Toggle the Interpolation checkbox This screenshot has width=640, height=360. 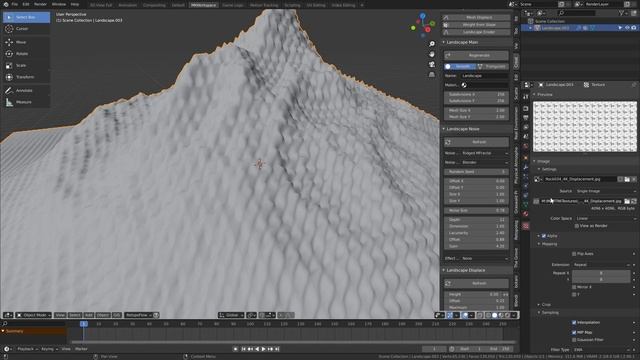point(574,322)
